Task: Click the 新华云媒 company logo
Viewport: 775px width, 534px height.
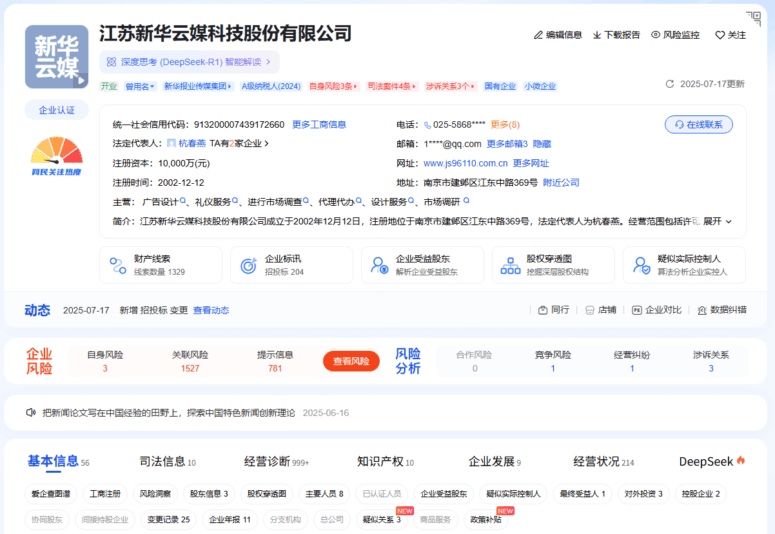Action: coord(57,57)
